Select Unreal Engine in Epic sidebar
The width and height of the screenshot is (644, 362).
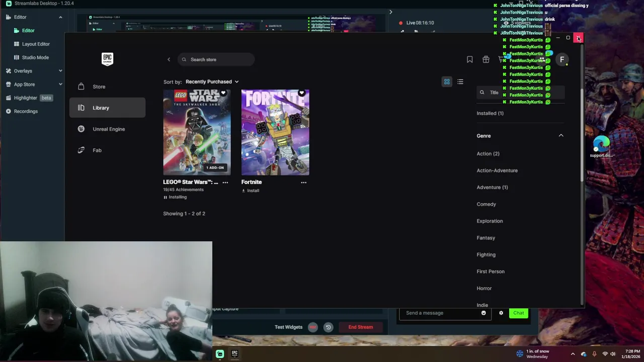pyautogui.click(x=108, y=129)
